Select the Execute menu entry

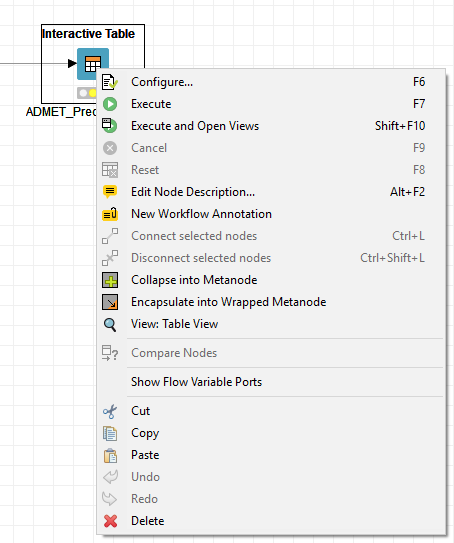coord(271,104)
